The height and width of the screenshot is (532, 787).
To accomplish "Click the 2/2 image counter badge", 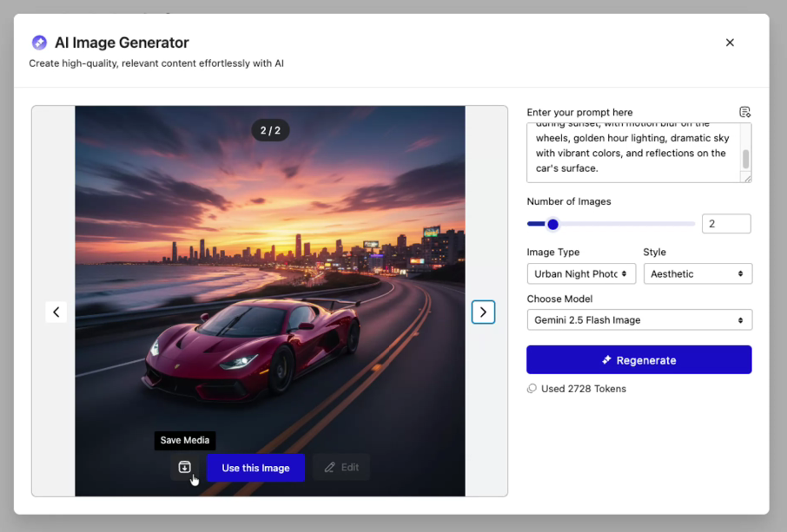I will pos(270,130).
